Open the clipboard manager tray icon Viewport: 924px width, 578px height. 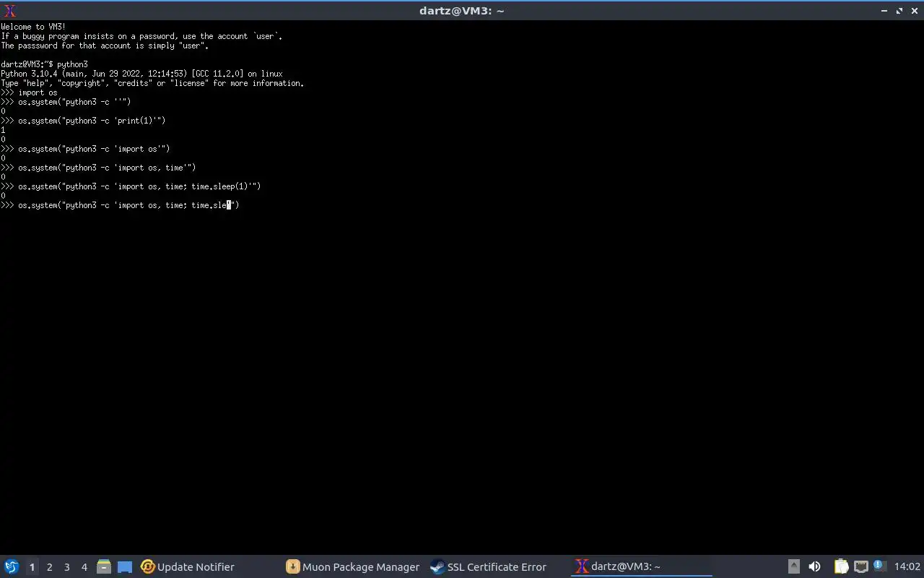click(841, 567)
